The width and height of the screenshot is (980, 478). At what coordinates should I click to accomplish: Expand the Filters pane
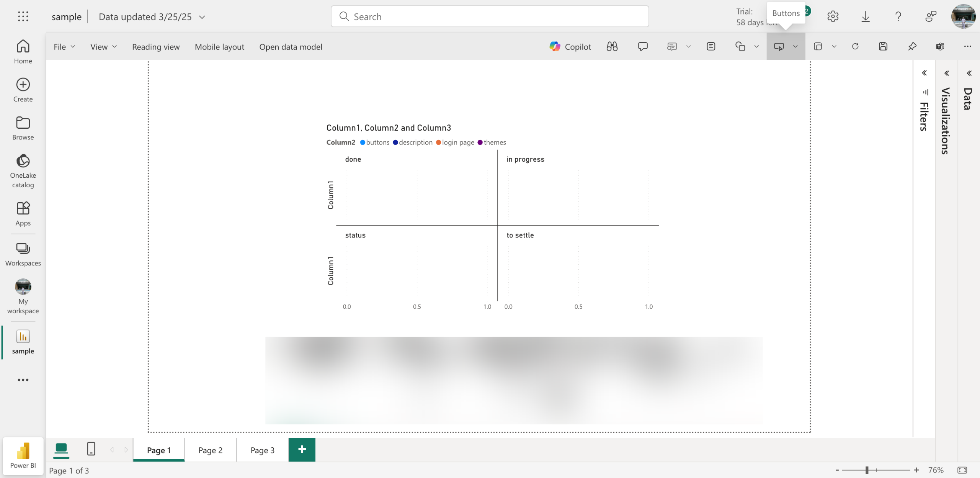(924, 73)
